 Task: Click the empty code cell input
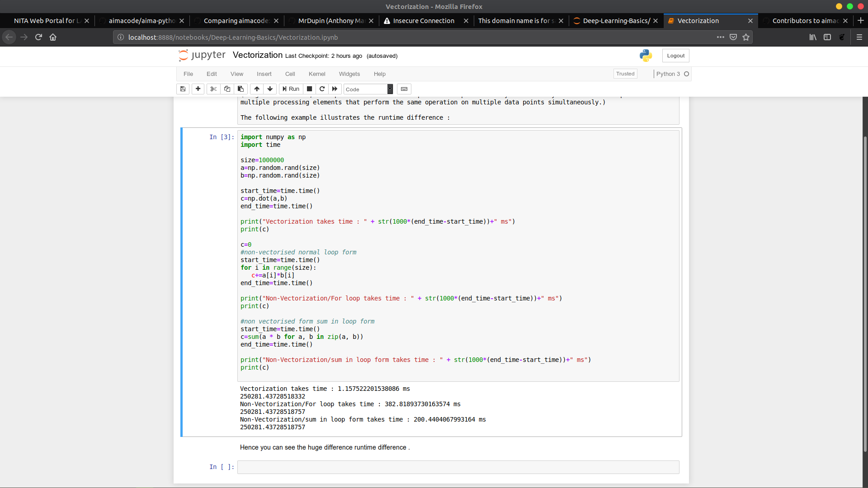(x=458, y=467)
